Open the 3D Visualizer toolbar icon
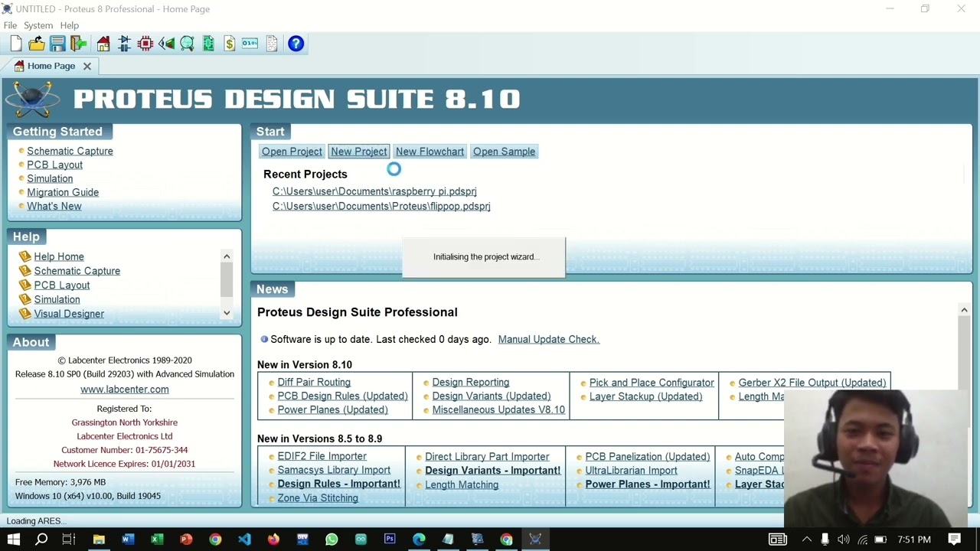The width and height of the screenshot is (980, 551). click(x=166, y=44)
